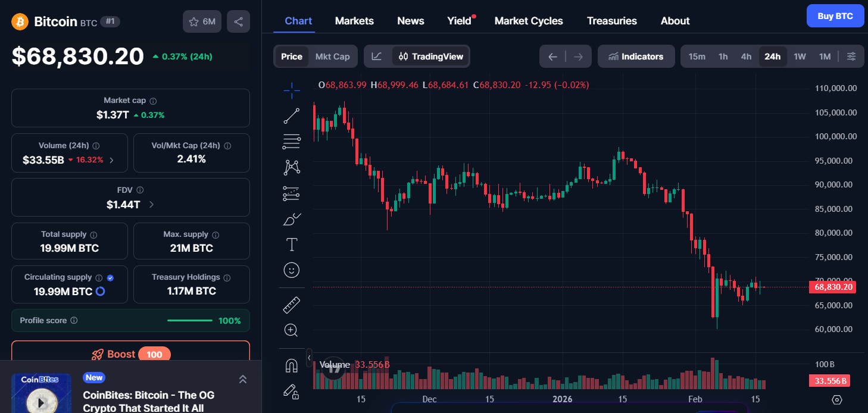Enable magnet mode for drawings
Viewport: 868px width, 413px height.
point(291,365)
